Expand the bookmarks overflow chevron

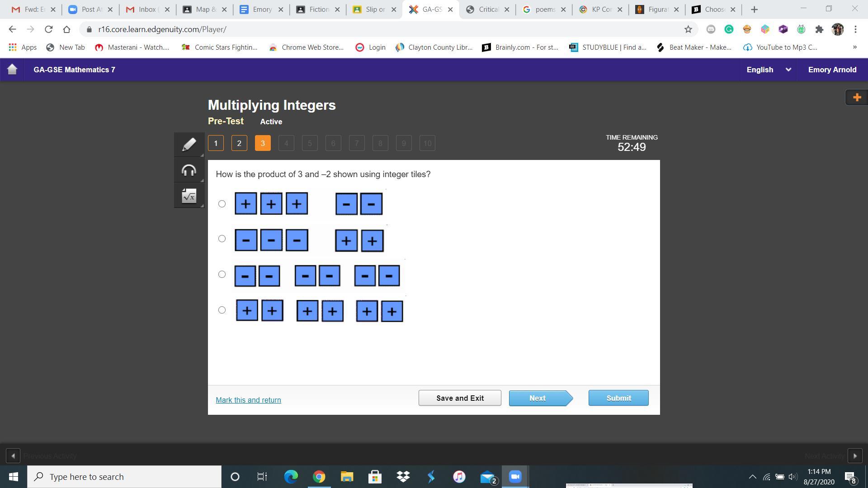click(x=854, y=47)
